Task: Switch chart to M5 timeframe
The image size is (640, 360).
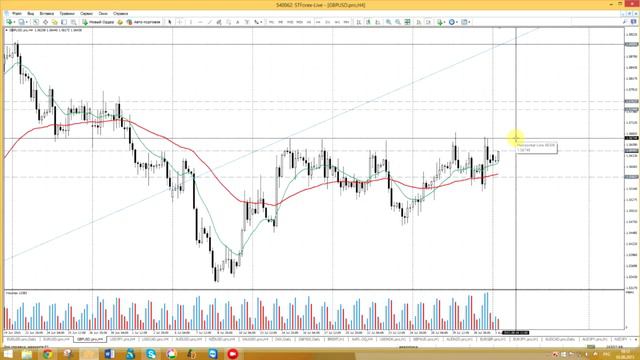Action: [x=280, y=22]
